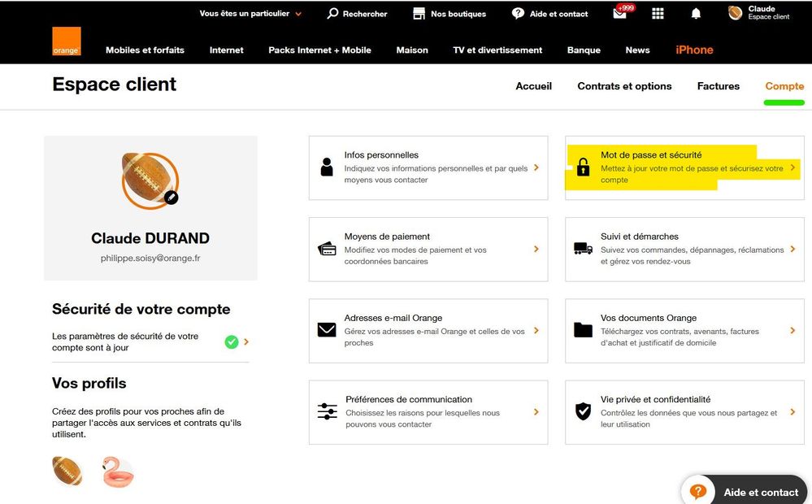
Task: Click the shield icon for Vie privée
Action: (583, 411)
